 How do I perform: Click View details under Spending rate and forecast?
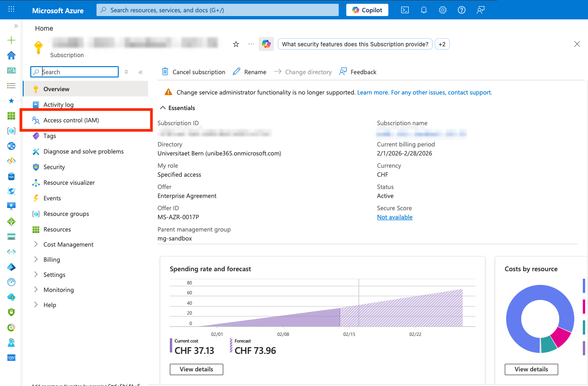196,369
